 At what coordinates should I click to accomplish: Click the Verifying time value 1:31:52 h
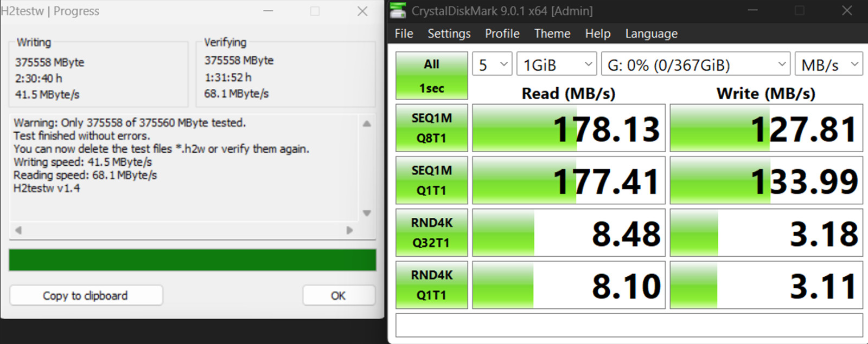click(228, 77)
